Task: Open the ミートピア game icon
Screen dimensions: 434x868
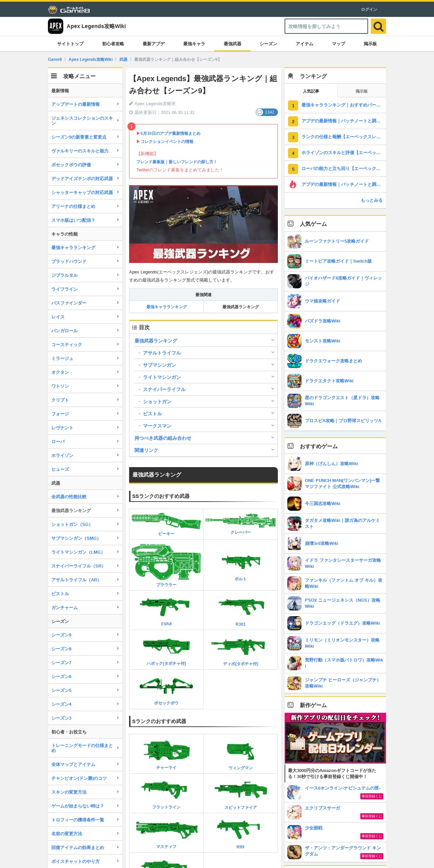Action: (x=294, y=261)
